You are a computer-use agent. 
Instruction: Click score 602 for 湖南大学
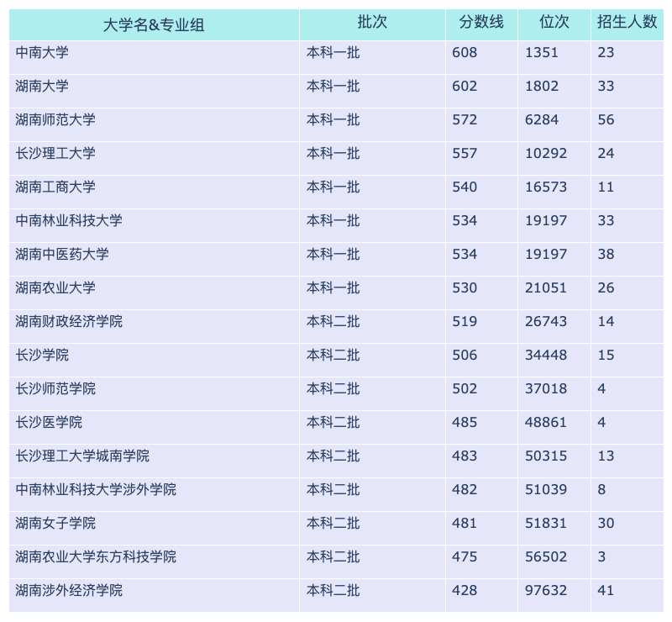(465, 86)
